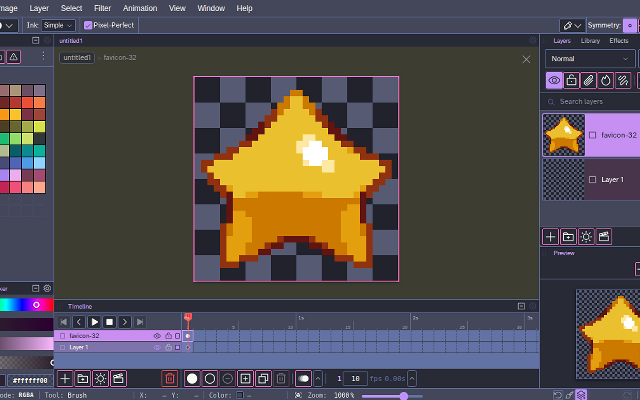Click the fps value field showing 10
The width and height of the screenshot is (640, 400).
355,379
